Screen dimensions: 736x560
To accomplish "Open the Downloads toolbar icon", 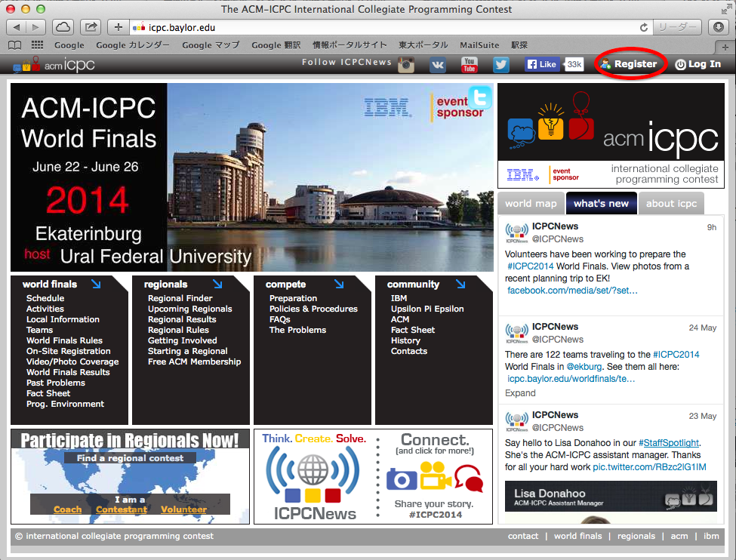I will 718,27.
